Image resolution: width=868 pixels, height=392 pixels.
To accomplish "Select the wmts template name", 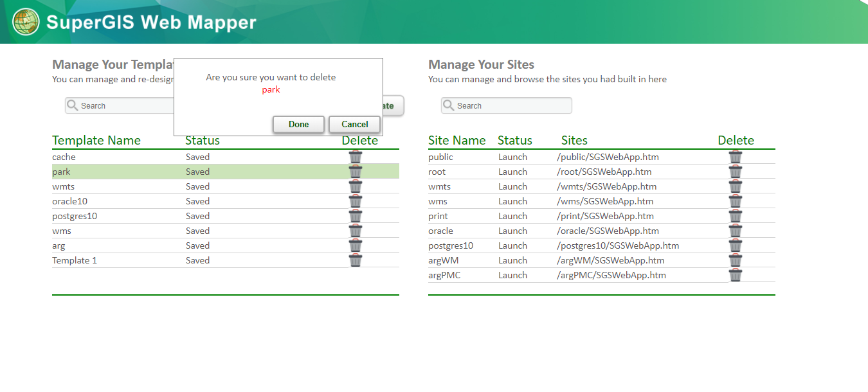I will click(63, 186).
